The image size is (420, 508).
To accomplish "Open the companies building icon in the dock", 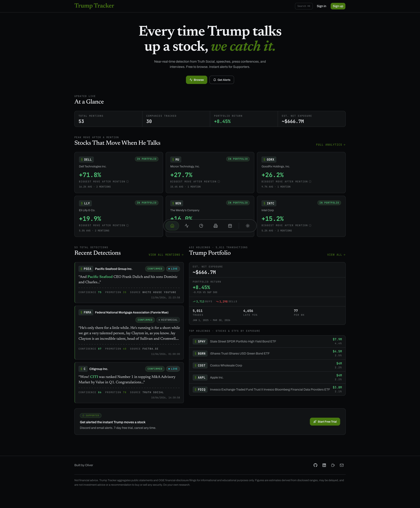I will (216, 226).
